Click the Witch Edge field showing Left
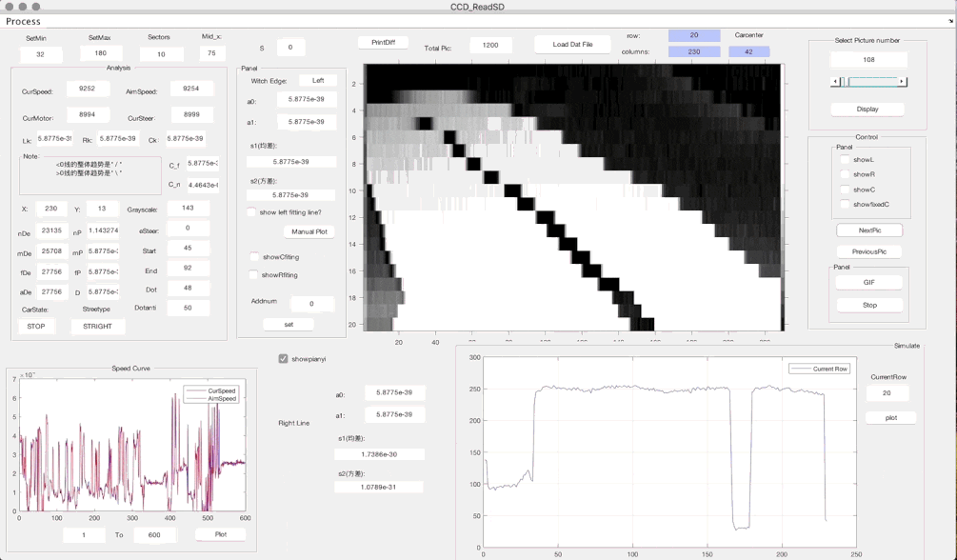 [x=318, y=81]
